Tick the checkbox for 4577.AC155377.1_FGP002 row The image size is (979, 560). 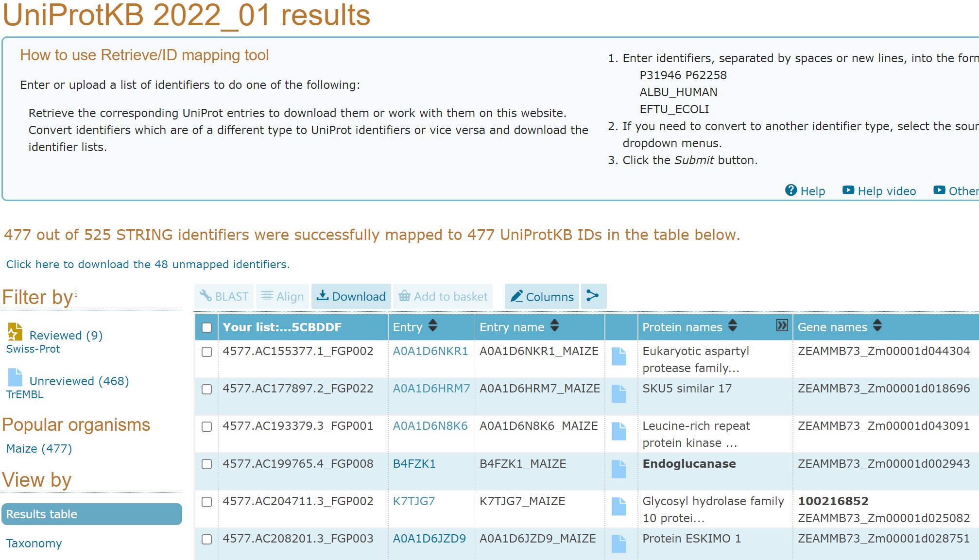click(206, 352)
